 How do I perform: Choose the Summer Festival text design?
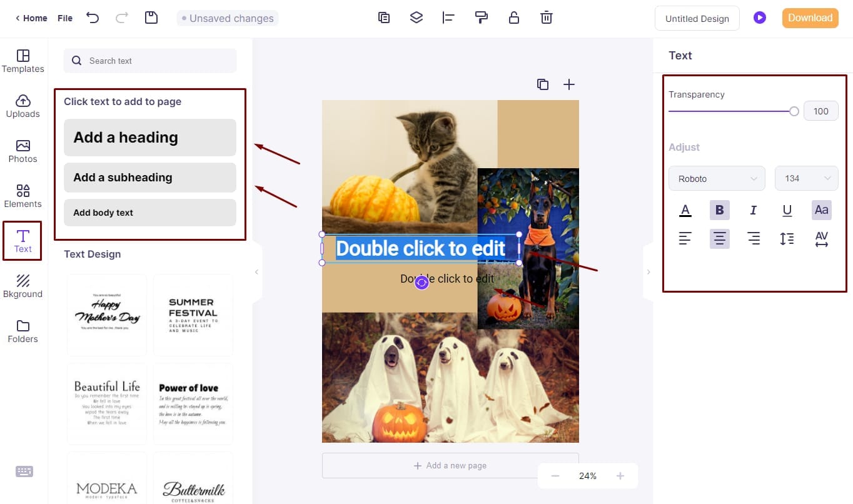[x=193, y=315]
